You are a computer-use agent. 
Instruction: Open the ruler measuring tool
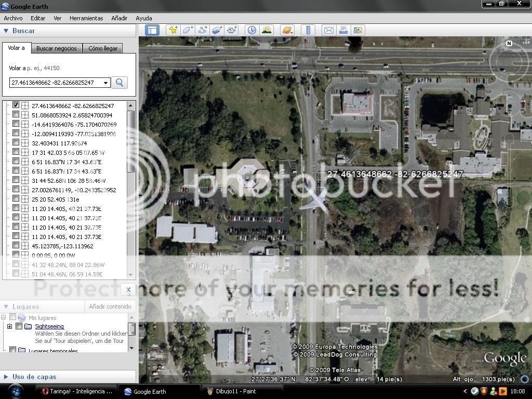click(308, 30)
